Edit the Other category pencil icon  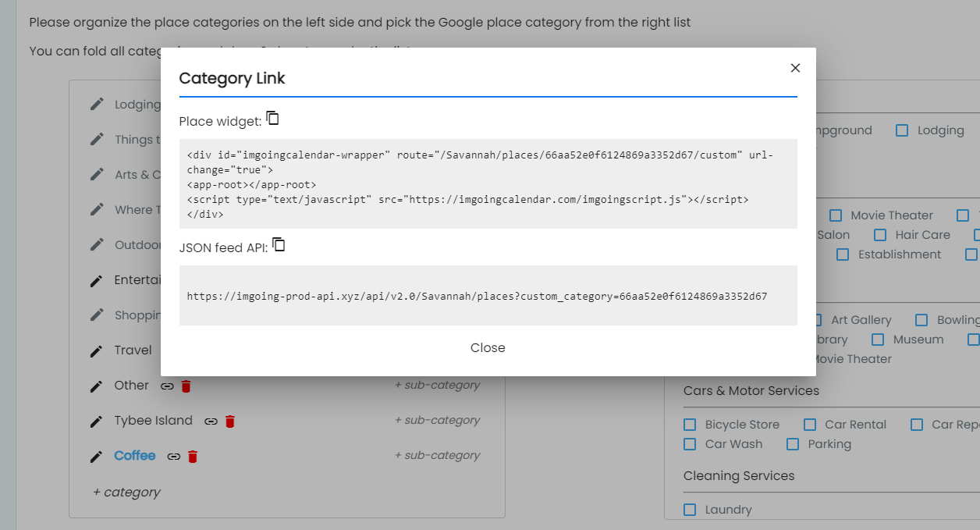pyautogui.click(x=97, y=386)
